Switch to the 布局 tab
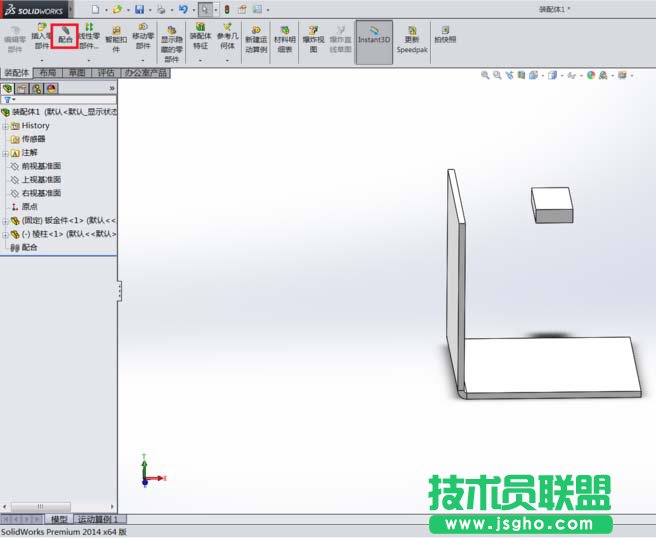The width and height of the screenshot is (656, 540). pos(48,73)
